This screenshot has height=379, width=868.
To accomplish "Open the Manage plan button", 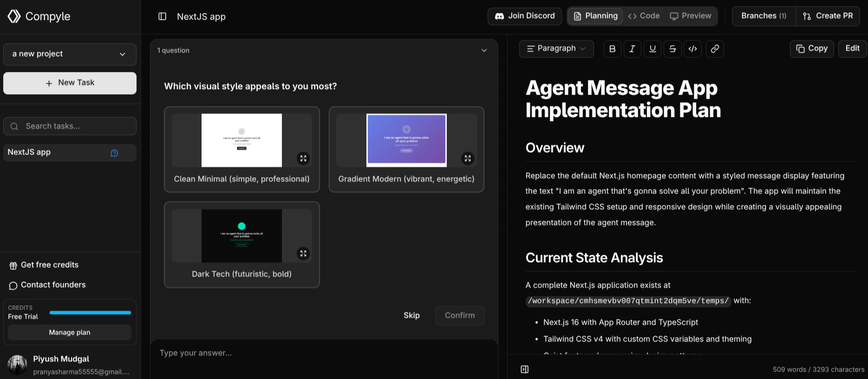I will click(x=70, y=333).
